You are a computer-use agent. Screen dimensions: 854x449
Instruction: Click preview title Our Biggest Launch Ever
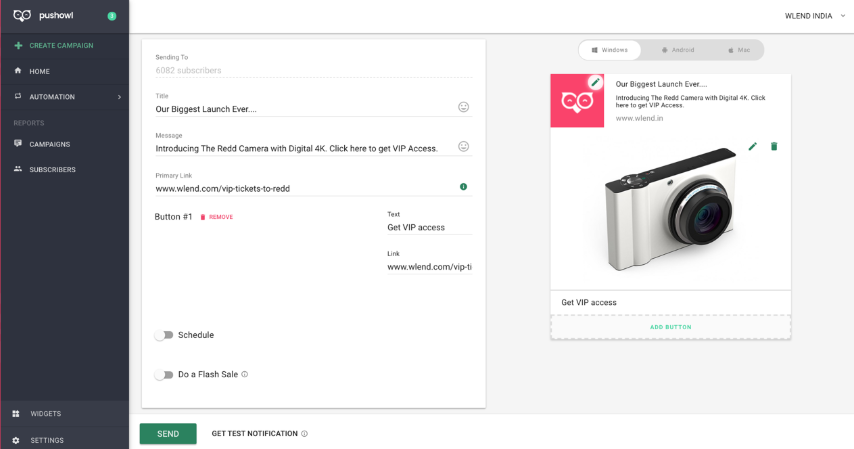click(661, 84)
